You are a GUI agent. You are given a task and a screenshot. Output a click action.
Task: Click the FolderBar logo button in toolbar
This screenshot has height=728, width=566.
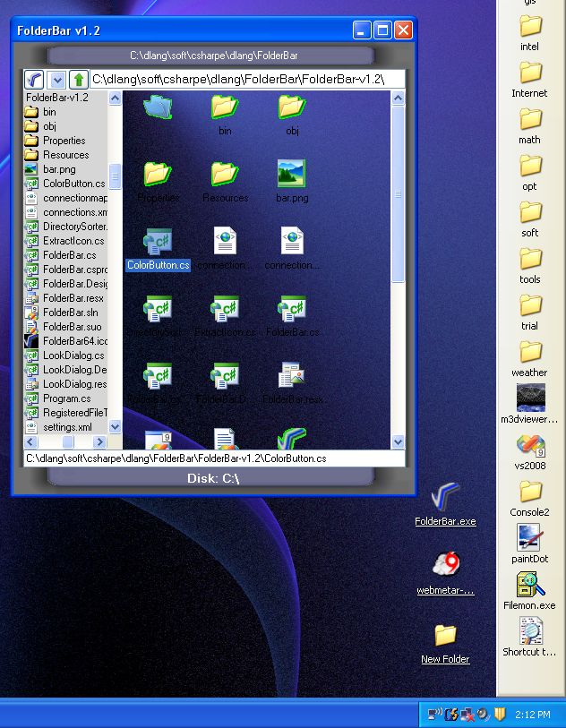pos(34,80)
